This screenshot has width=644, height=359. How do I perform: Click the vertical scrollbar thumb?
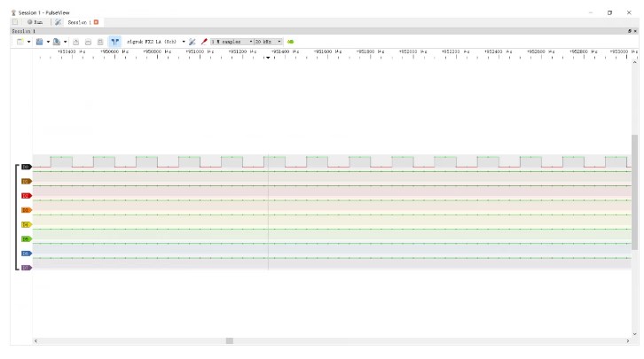click(634, 192)
